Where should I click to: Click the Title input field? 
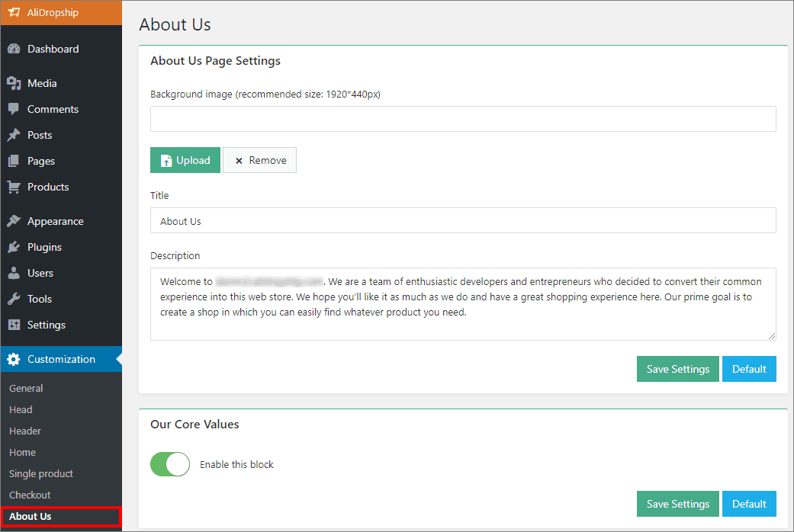point(463,220)
